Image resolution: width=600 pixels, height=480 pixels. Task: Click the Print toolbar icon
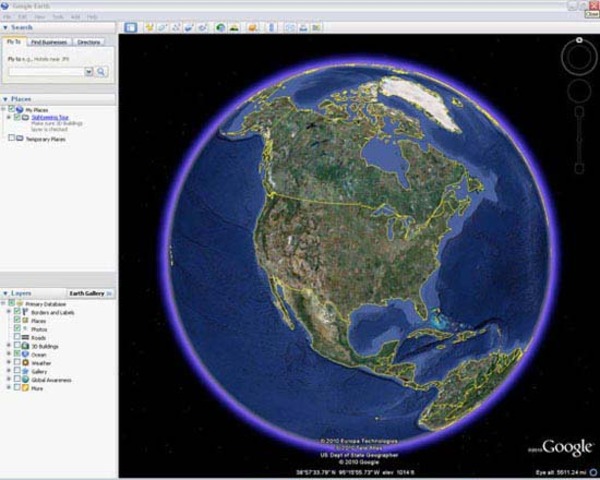(303, 28)
